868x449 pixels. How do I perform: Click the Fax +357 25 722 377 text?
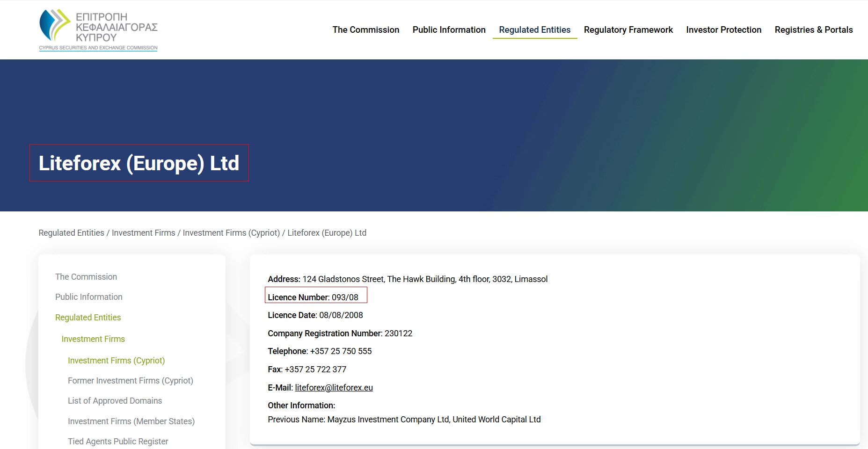(307, 369)
